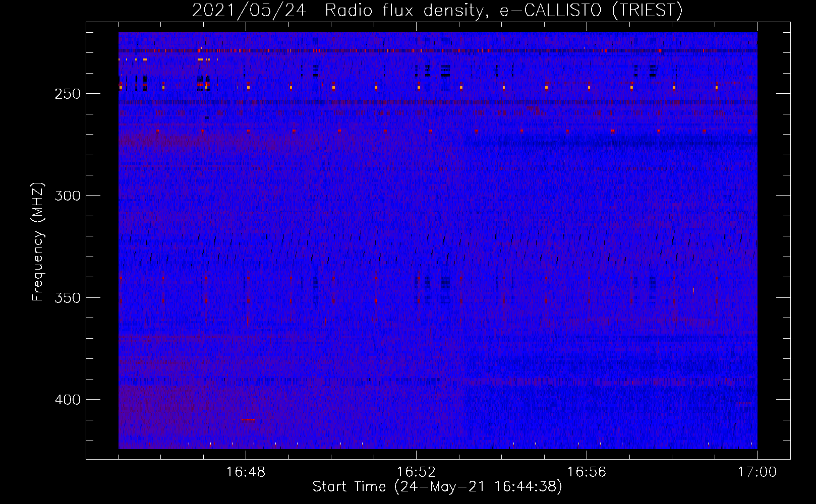Click the "Frequency (MHZ)" y-axis label

(38, 242)
